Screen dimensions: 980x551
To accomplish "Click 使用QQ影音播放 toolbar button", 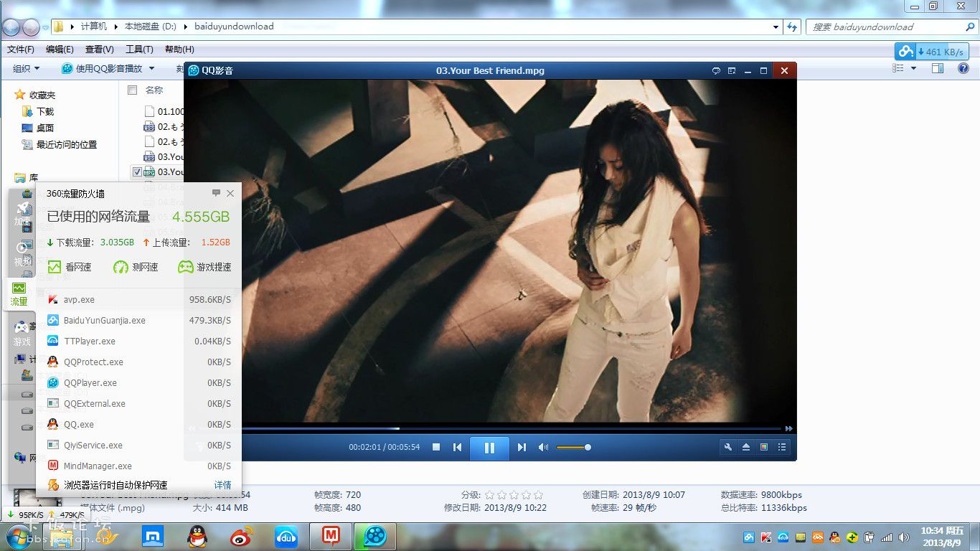I will click(x=102, y=69).
